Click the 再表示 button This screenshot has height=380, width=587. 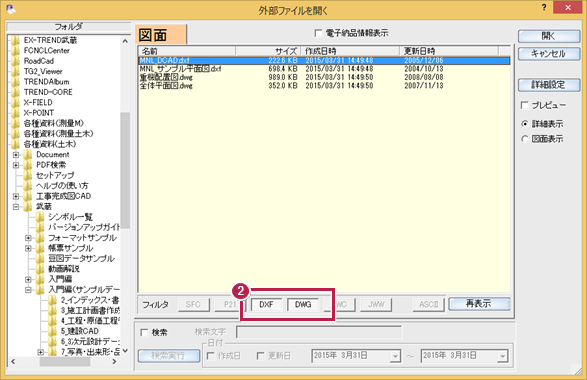[479, 304]
